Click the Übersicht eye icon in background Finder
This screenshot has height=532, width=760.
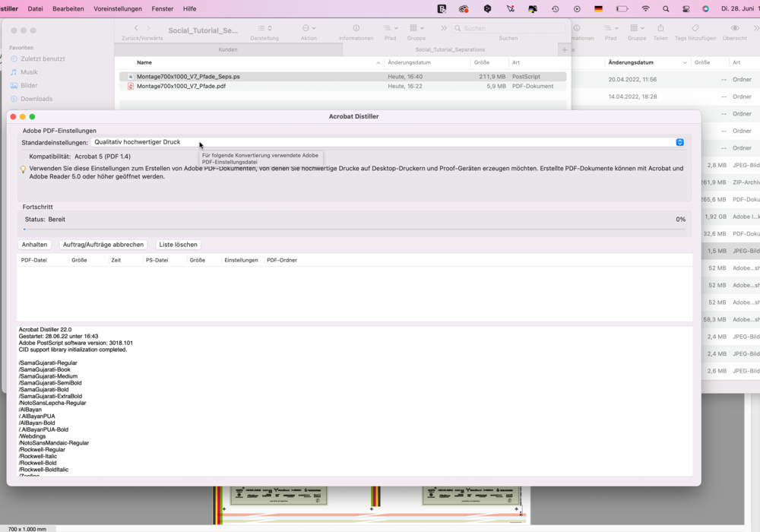tap(735, 28)
